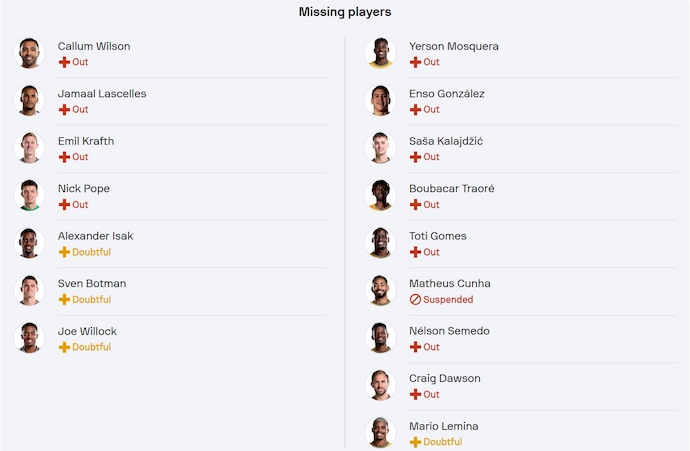
Task: Click the suspended icon for Matheus Cunha
Action: coord(415,300)
